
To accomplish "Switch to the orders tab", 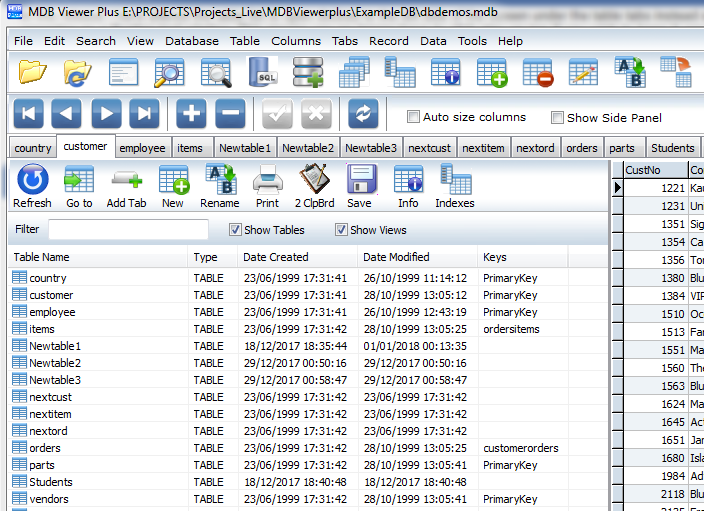I will click(582, 148).
